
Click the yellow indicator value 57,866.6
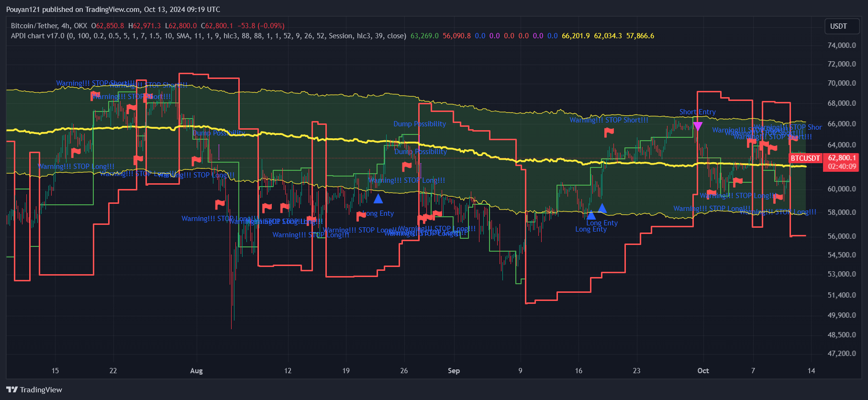point(640,36)
